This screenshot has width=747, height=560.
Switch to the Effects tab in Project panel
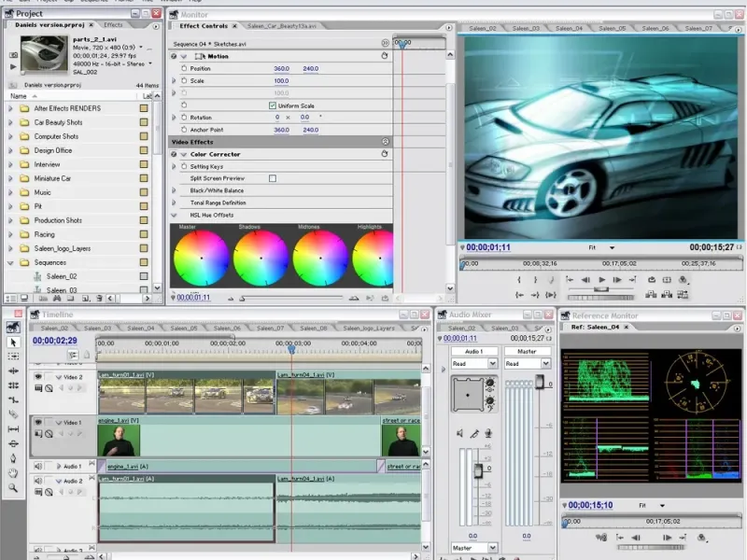(113, 25)
